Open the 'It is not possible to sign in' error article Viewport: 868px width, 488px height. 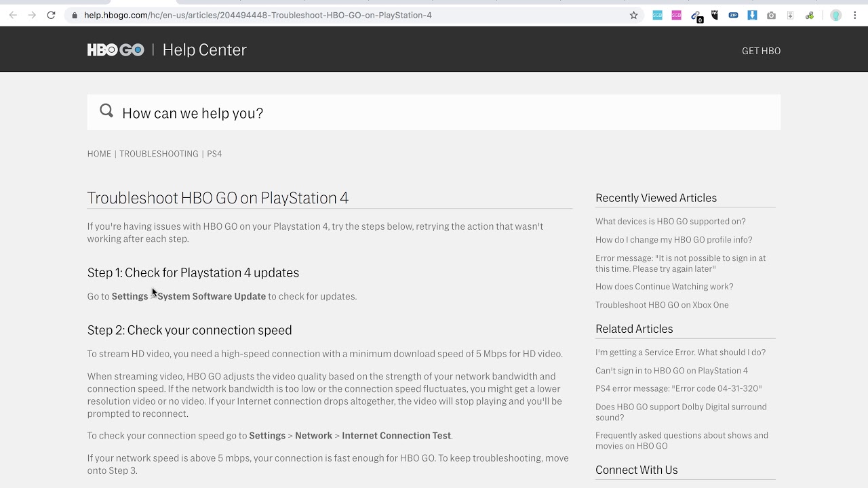coord(681,264)
